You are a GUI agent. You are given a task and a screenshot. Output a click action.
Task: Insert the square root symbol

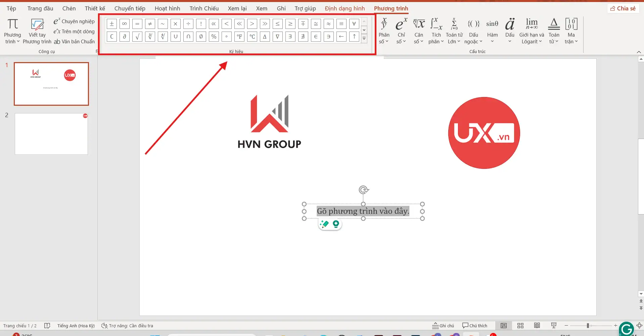point(137,37)
